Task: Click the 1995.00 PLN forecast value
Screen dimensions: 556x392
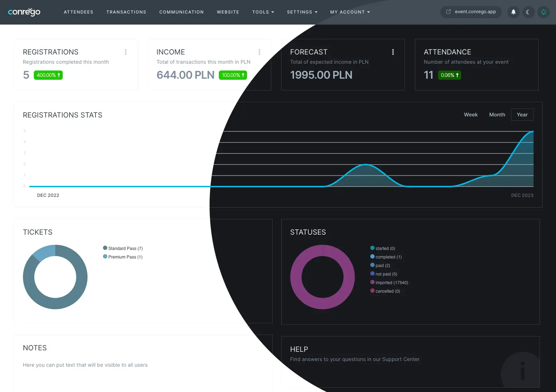Action: [x=321, y=75]
